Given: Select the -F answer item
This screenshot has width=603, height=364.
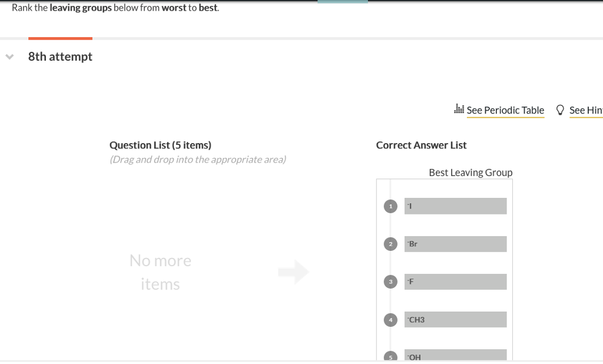Looking at the screenshot, I should [x=455, y=282].
